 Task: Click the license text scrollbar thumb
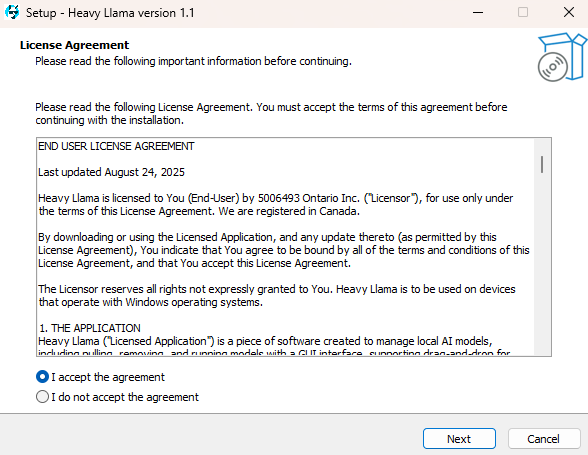click(x=542, y=164)
